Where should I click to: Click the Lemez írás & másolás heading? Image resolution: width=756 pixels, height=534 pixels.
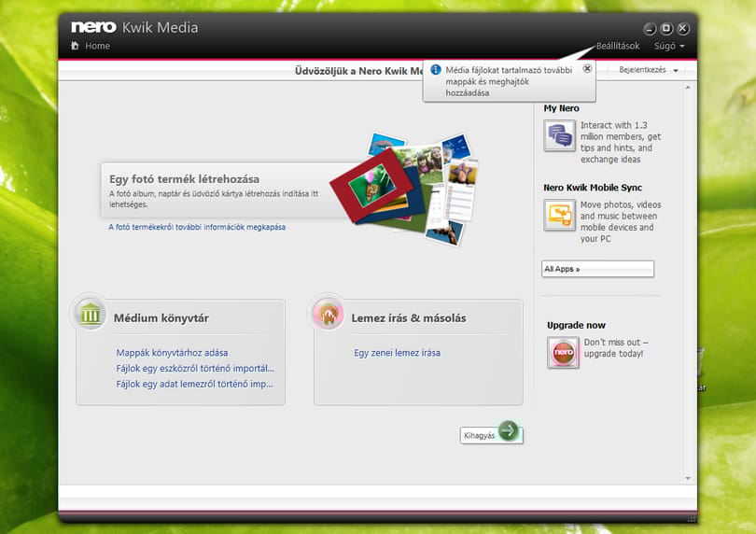click(409, 318)
